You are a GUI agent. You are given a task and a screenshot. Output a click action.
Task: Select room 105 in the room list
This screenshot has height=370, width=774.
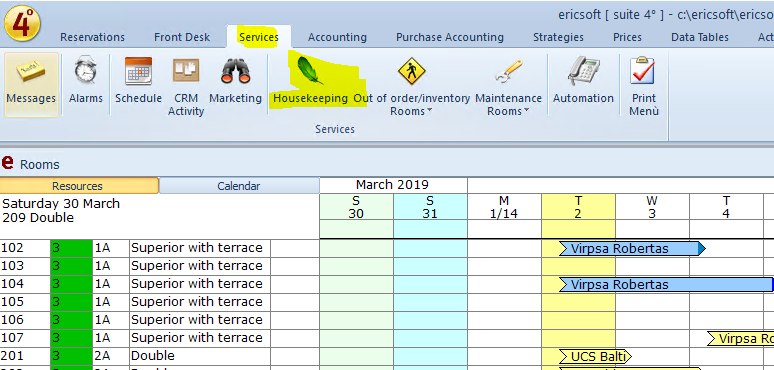[25, 302]
